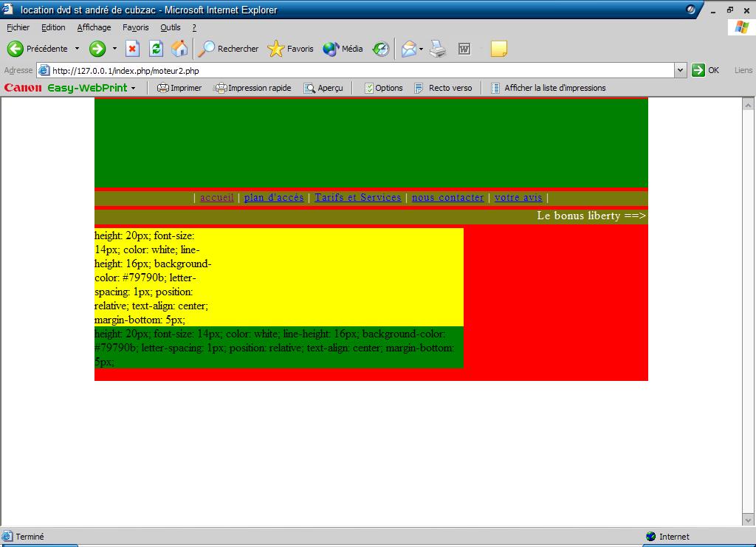The width and height of the screenshot is (756, 547).
Task: Click the Windows flag logo at top right
Action: coord(742,27)
